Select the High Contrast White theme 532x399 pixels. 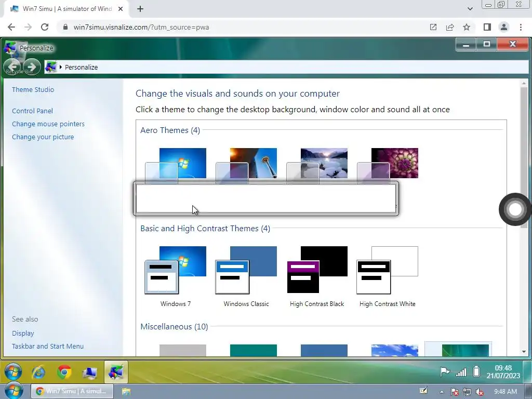(x=388, y=276)
